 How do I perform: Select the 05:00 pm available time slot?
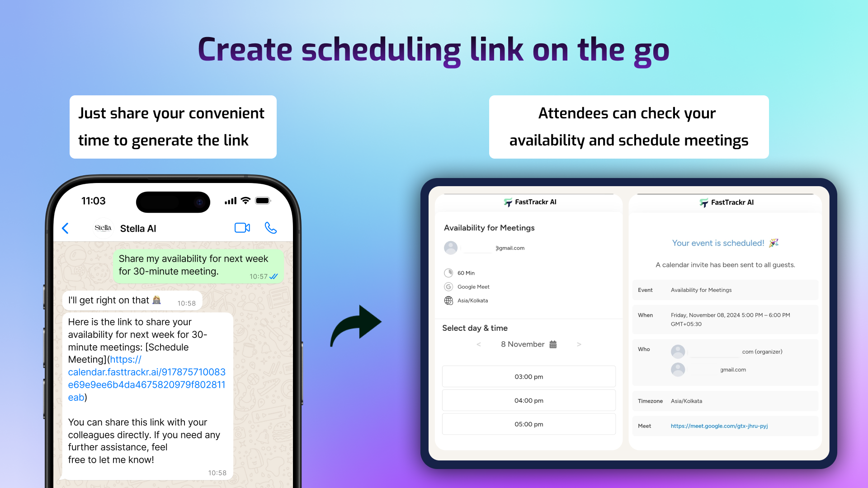[529, 424]
